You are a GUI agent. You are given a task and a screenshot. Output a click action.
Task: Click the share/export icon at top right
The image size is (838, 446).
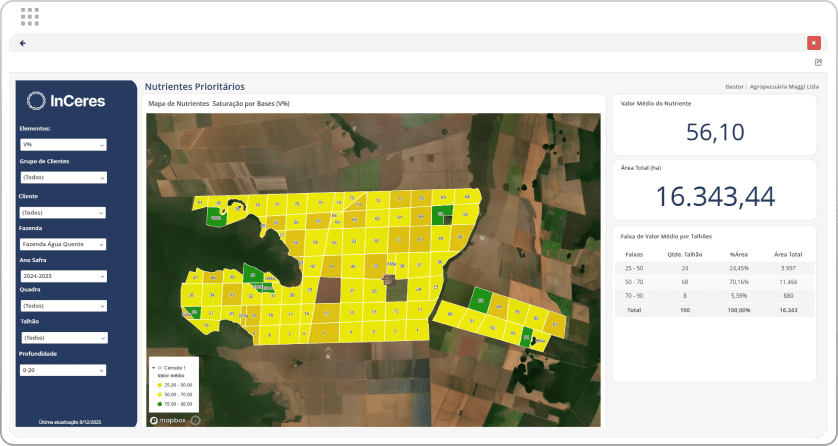(x=817, y=62)
